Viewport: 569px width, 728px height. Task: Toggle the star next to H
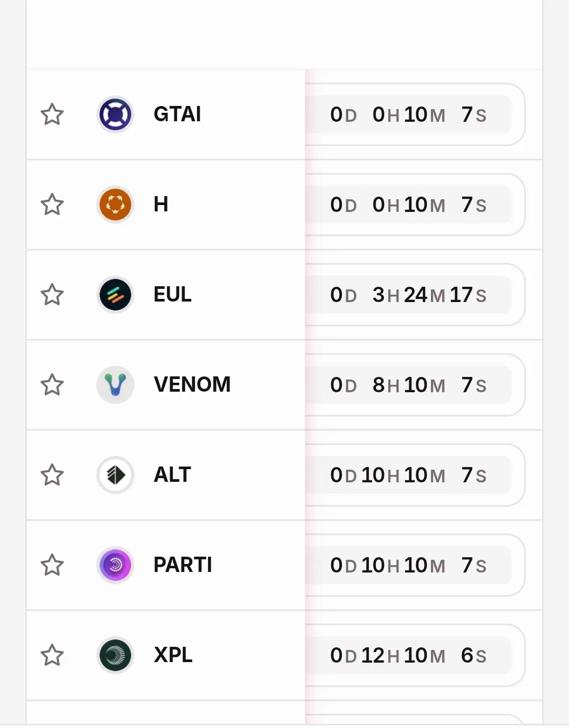pyautogui.click(x=52, y=205)
